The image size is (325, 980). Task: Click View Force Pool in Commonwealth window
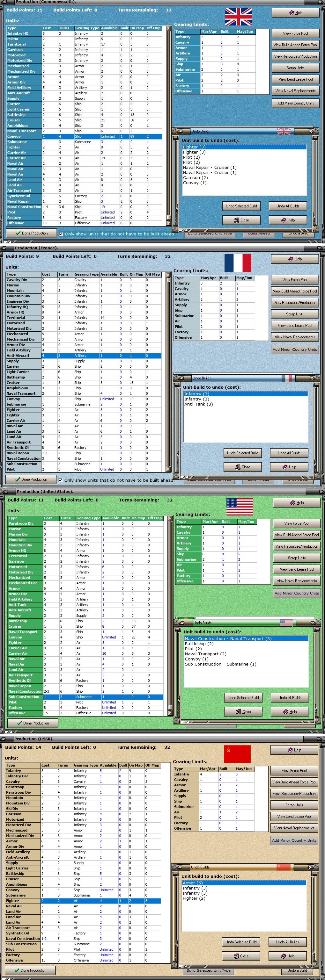[x=295, y=33]
